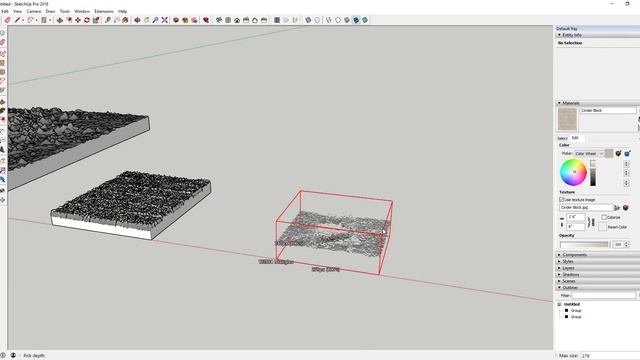The height and width of the screenshot is (360, 640).
Task: Select the Line pencil tool
Action: [x=17, y=20]
